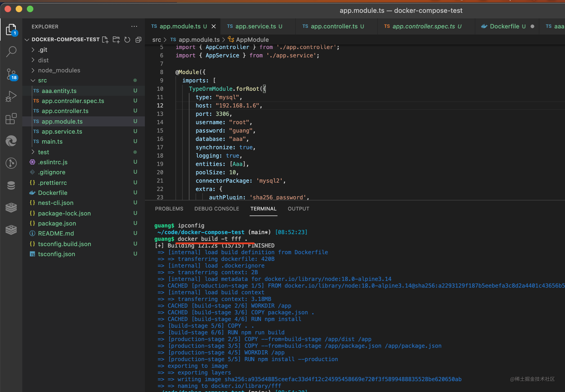Click New Folder icon in explorer header
565x392 pixels.
(x=116, y=40)
